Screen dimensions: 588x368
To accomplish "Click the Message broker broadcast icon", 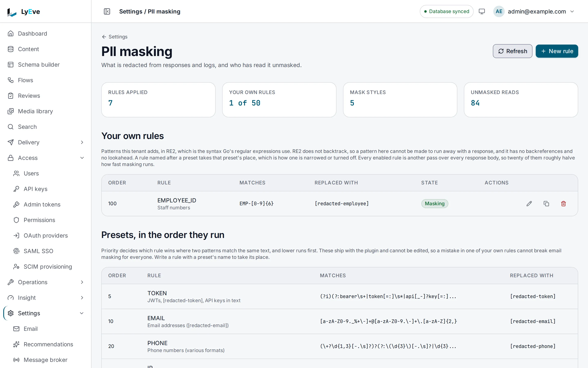I will coord(16,360).
